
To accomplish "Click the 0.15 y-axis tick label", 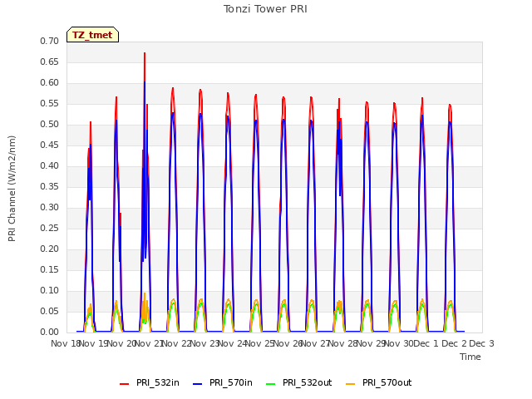I will (50, 269).
